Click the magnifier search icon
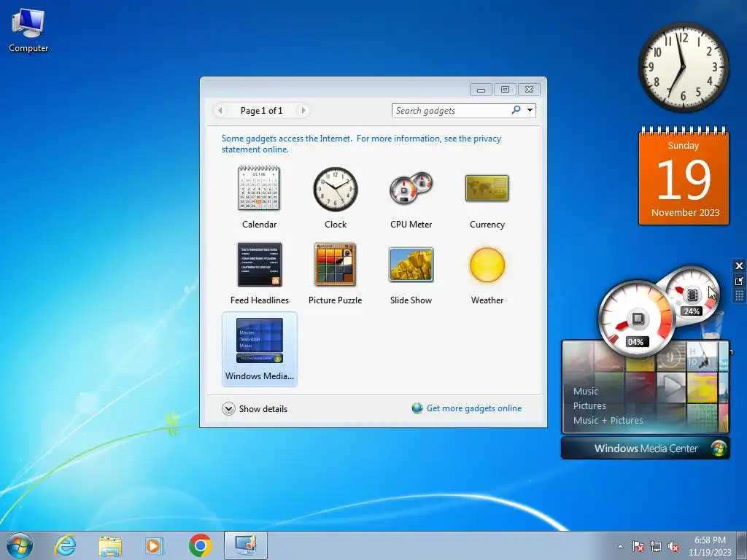The width and height of the screenshot is (747, 560). tap(516, 110)
